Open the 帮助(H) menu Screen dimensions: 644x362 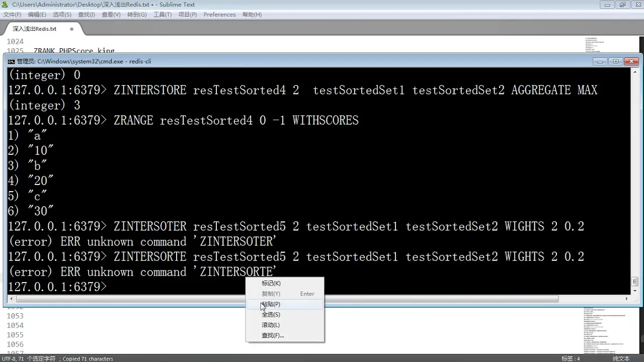252,15
